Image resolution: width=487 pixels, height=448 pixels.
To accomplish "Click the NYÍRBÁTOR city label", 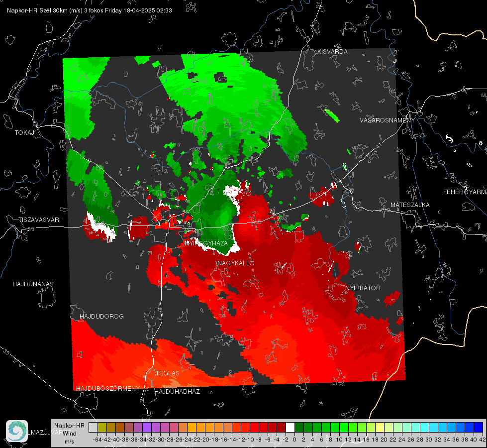I will [363, 288].
